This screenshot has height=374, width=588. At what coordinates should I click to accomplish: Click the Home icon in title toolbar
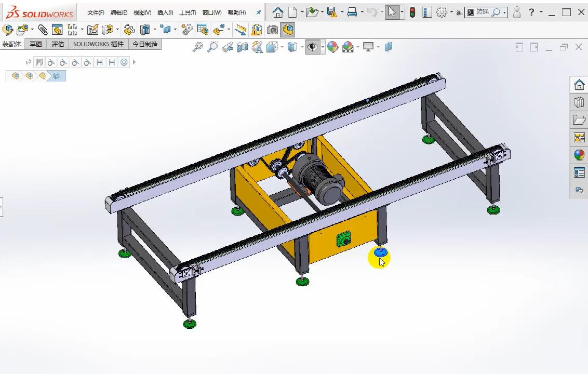[x=278, y=12]
